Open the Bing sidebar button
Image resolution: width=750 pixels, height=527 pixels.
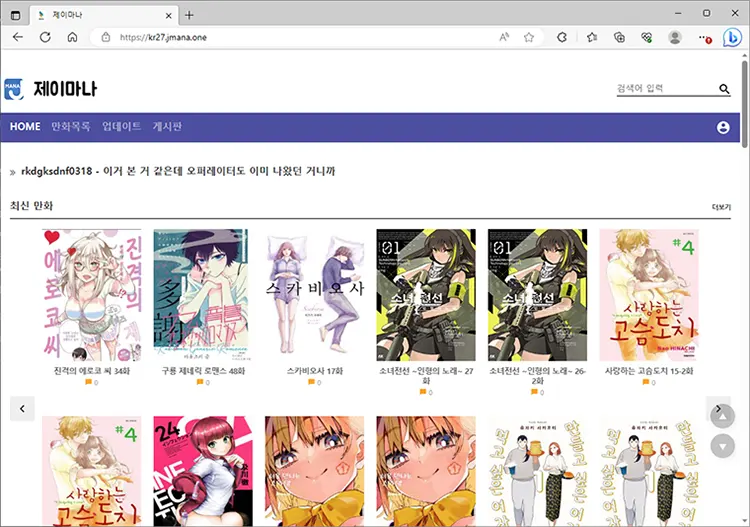tap(732, 37)
